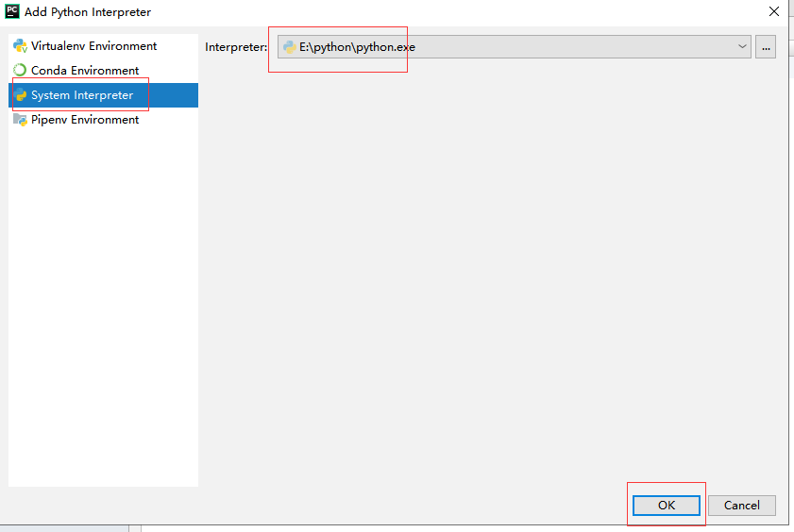Viewport: 794px width, 532px height.
Task: Click the Python icon in Interpreter field
Action: coord(289,47)
